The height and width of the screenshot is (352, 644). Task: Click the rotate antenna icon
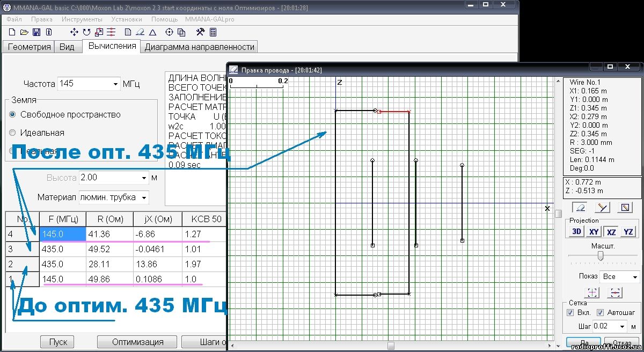[x=86, y=32]
